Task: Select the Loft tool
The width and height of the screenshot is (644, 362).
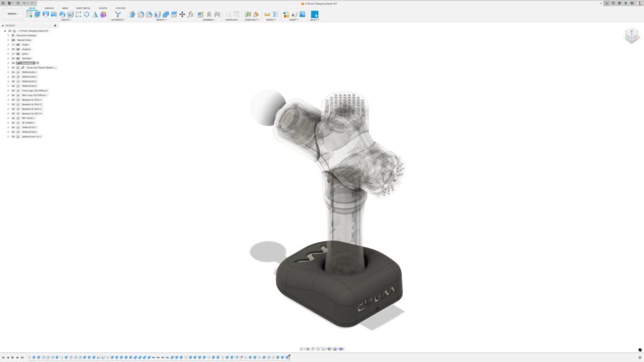Action: point(62,14)
